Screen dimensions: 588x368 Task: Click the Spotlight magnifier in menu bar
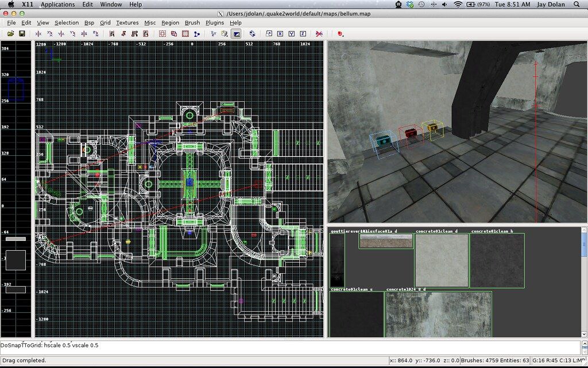577,5
